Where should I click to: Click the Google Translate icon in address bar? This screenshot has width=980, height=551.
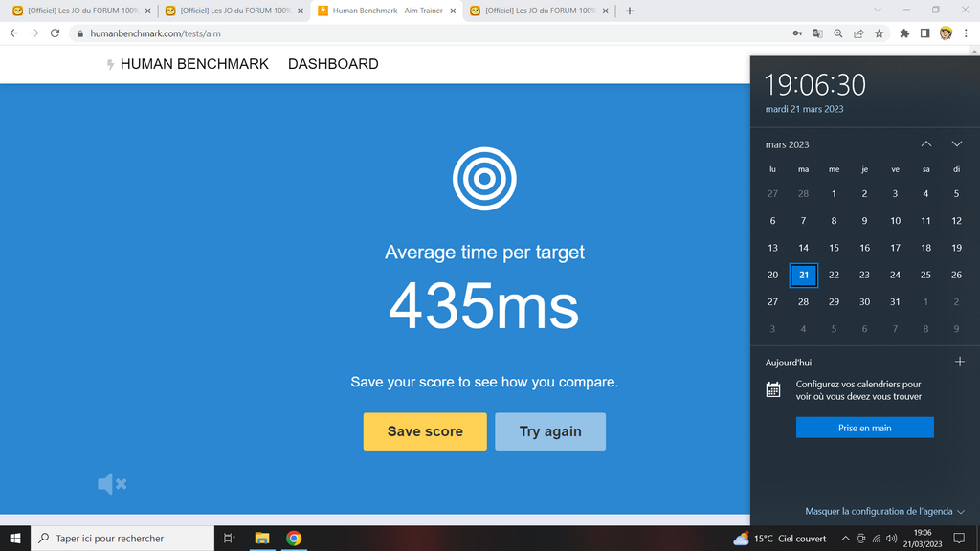click(817, 33)
